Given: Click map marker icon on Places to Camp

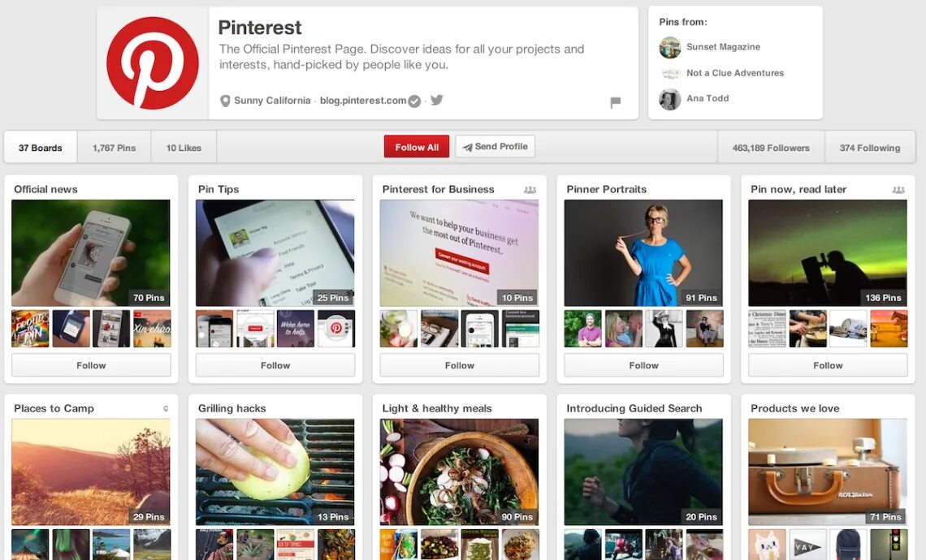Looking at the screenshot, I should point(166,408).
